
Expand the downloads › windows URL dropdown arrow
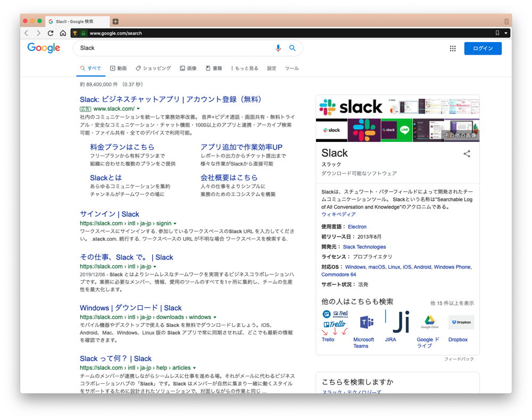(215, 317)
